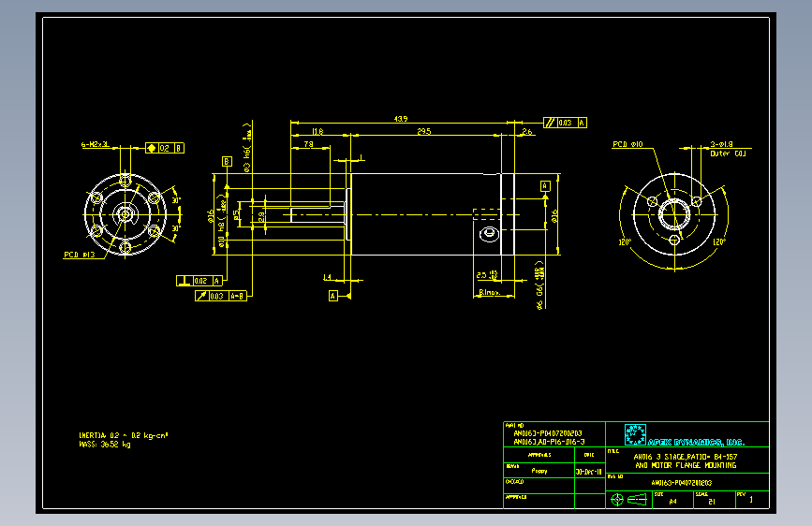Click datum B box above the shaft
812x526 pixels.
(x=227, y=162)
